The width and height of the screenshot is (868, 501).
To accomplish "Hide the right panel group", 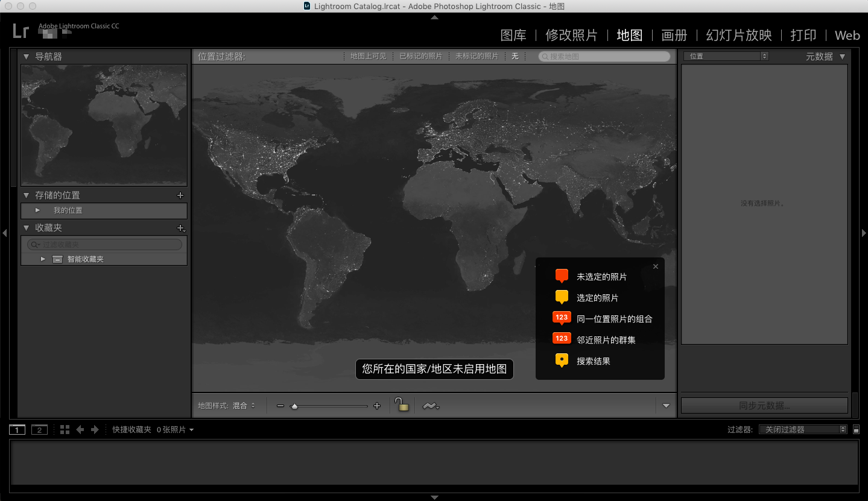I will point(864,233).
